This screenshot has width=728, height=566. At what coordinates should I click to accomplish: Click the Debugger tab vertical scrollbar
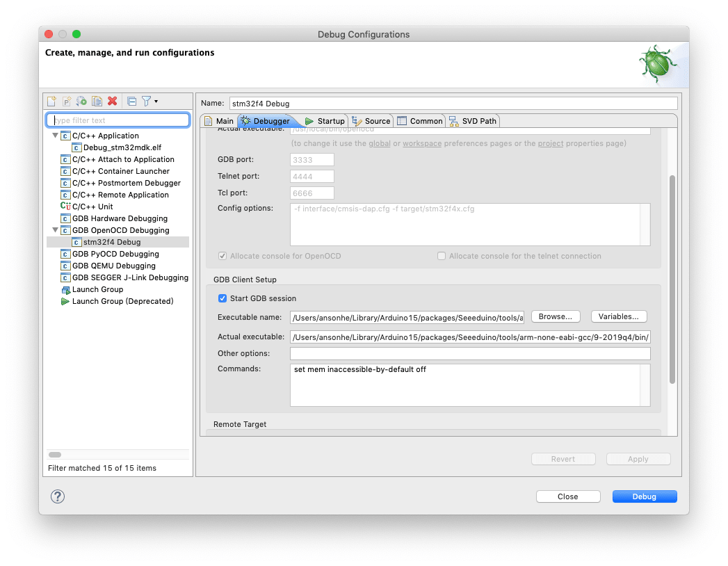(672, 280)
